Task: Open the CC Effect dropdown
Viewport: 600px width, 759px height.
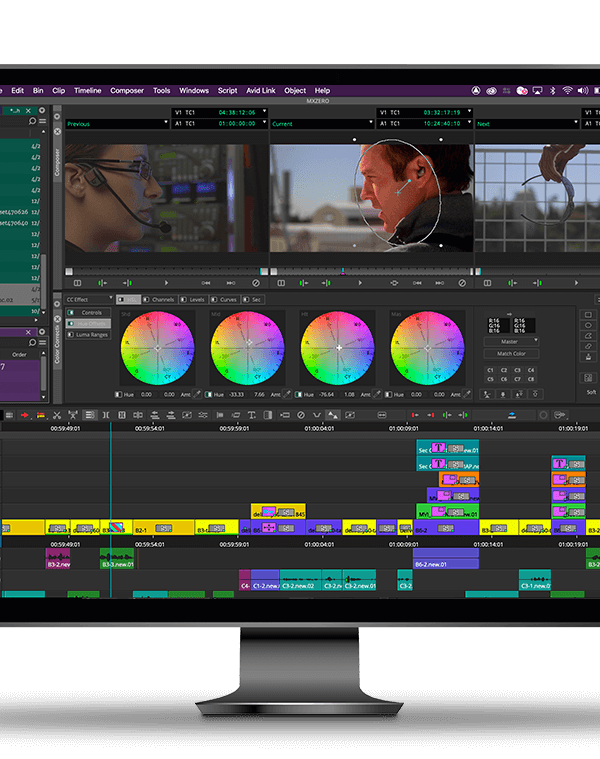Action: point(89,299)
